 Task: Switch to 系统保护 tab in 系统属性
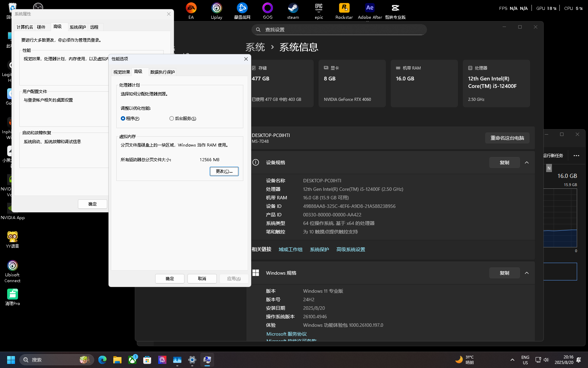[x=78, y=27]
